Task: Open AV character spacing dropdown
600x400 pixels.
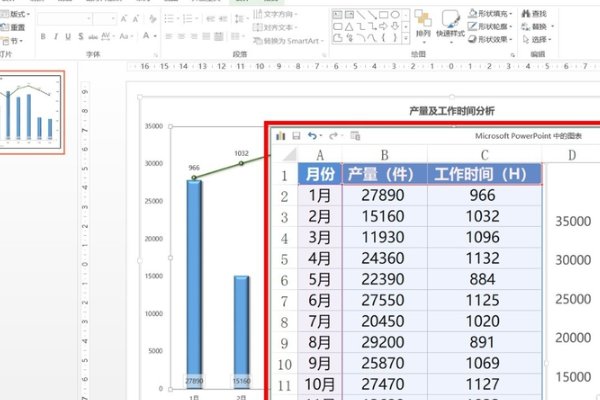Action: 108,36
